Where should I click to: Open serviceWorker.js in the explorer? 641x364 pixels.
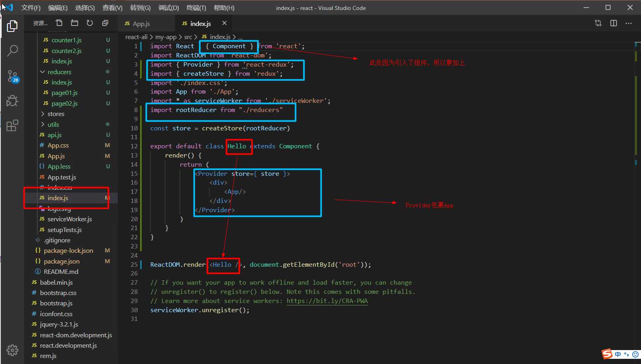(x=69, y=219)
